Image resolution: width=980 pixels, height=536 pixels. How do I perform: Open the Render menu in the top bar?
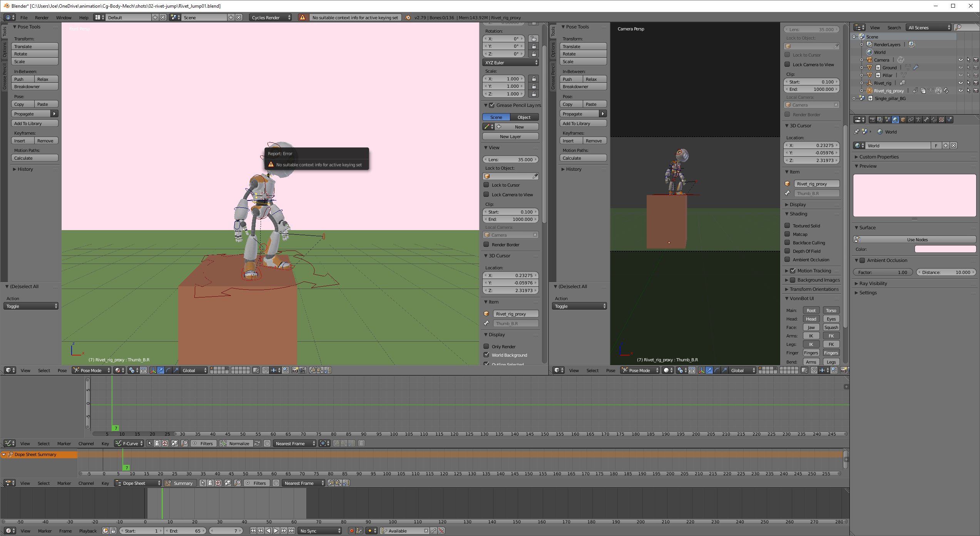[x=42, y=18]
